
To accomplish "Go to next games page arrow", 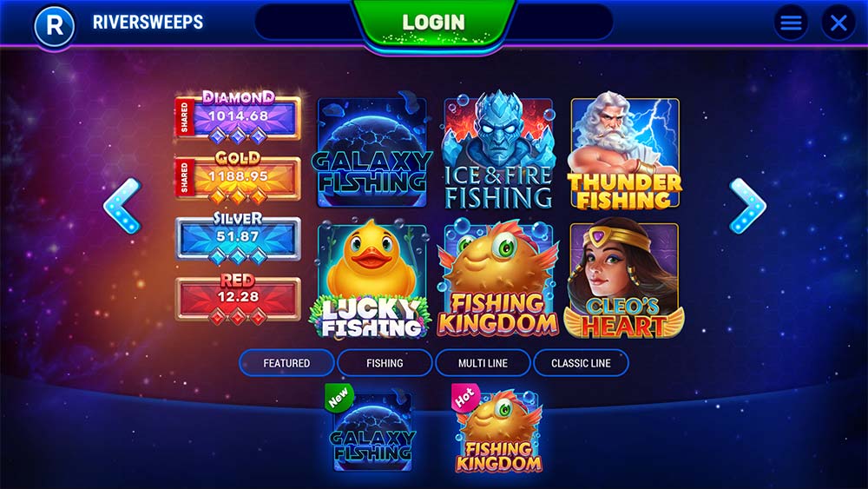I will pos(747,206).
